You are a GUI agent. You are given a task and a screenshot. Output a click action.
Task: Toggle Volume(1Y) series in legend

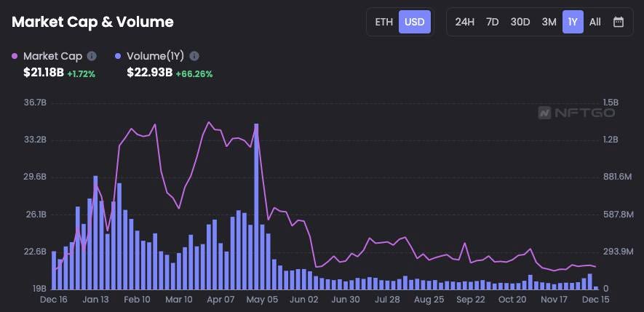[x=155, y=56]
